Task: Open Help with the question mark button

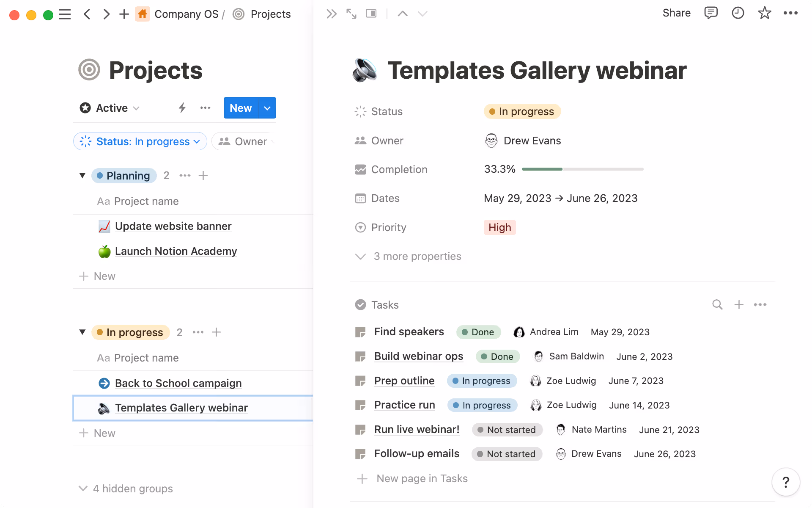Action: pos(786,482)
